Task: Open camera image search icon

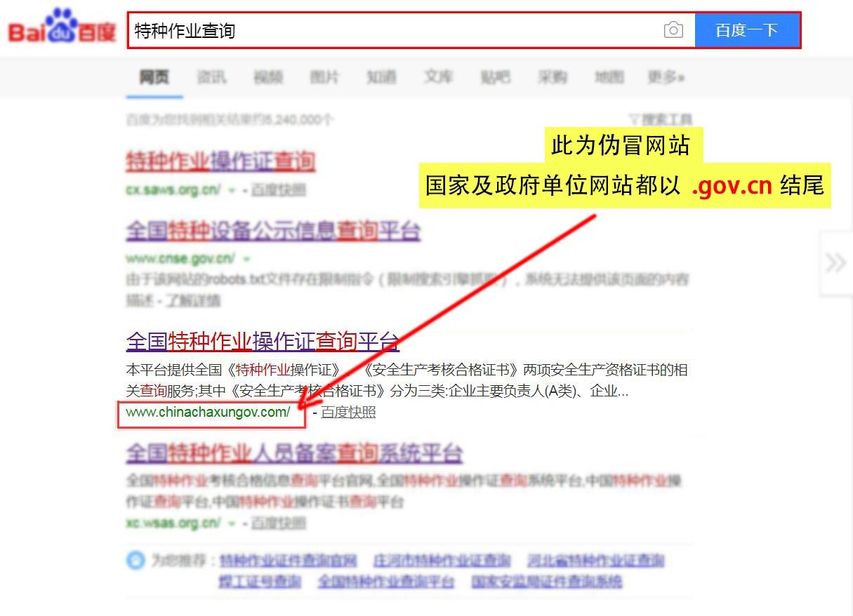Action: coord(673,30)
